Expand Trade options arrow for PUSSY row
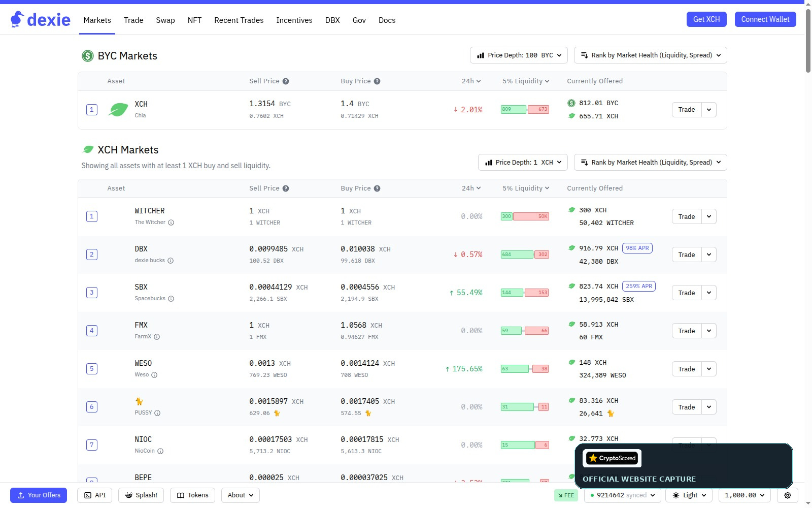 tap(709, 407)
